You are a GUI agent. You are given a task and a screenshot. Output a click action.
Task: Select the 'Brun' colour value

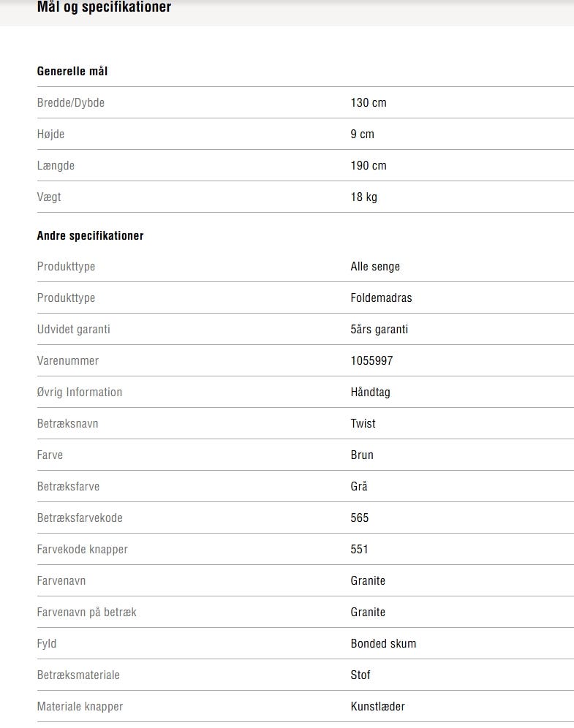(362, 455)
